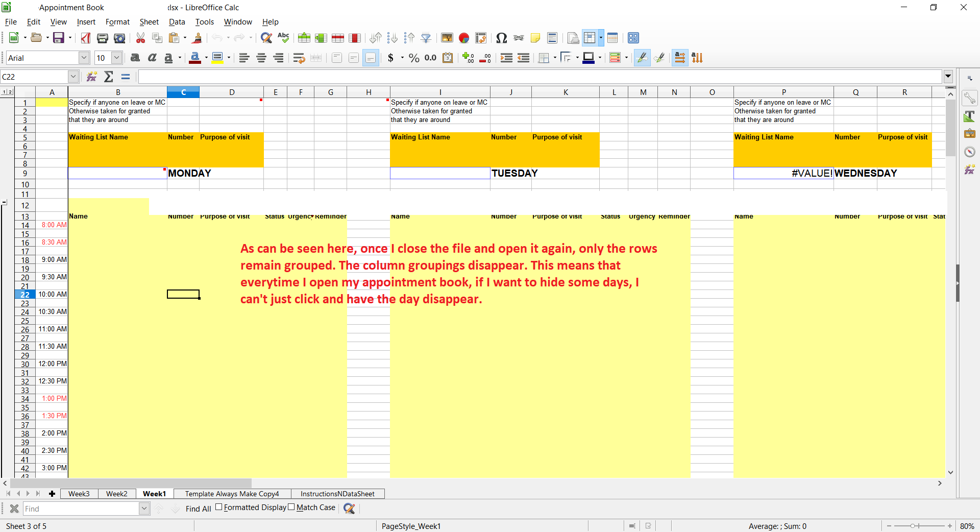The height and width of the screenshot is (532, 980).
Task: Expand the Name Box dropdown
Action: (73, 77)
